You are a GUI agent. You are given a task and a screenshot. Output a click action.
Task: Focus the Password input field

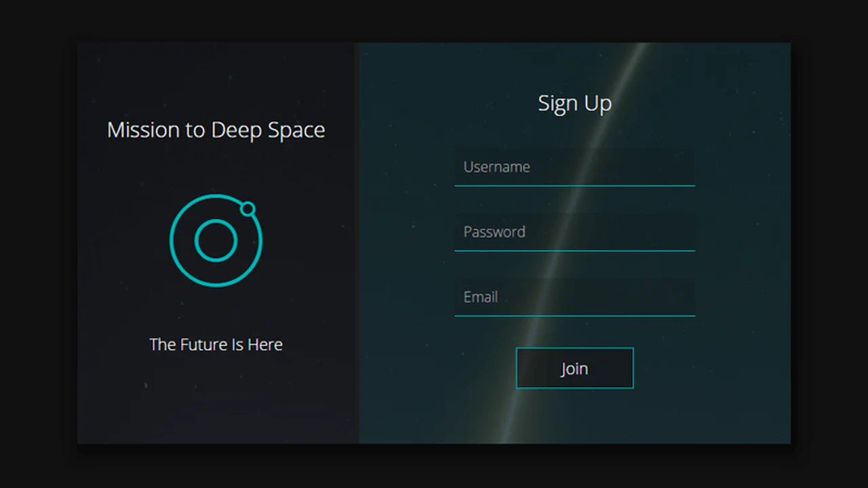[x=574, y=232]
